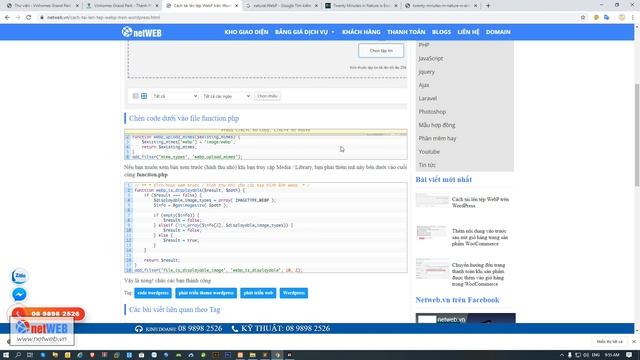The height and width of the screenshot is (360, 640).
Task: Call hotline 08 9898 2526 red button
Action: tap(48, 313)
